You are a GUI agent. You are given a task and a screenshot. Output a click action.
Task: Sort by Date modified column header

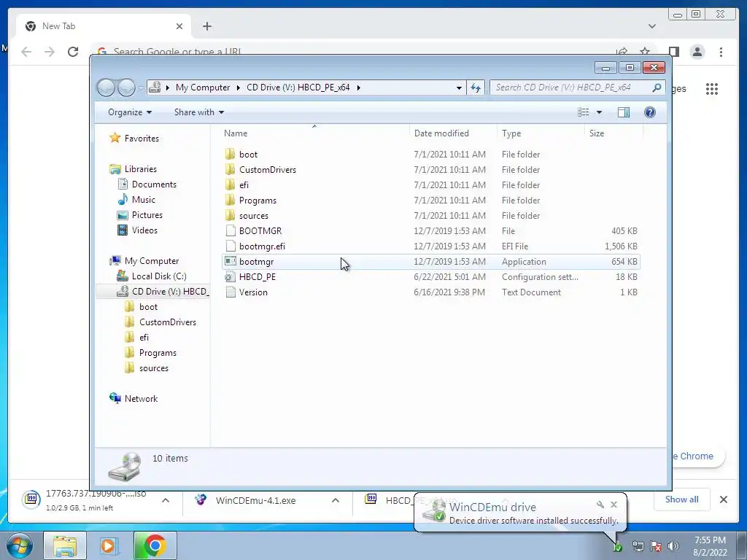click(x=441, y=133)
